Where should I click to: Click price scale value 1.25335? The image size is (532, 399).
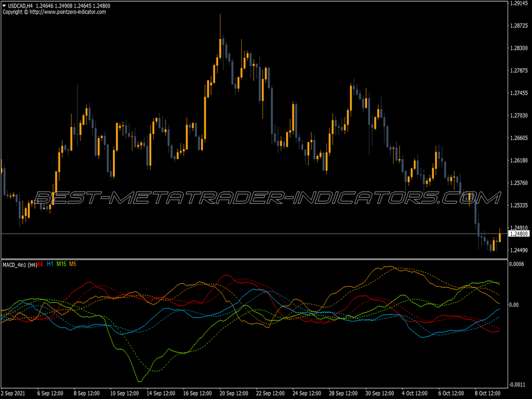coord(519,205)
